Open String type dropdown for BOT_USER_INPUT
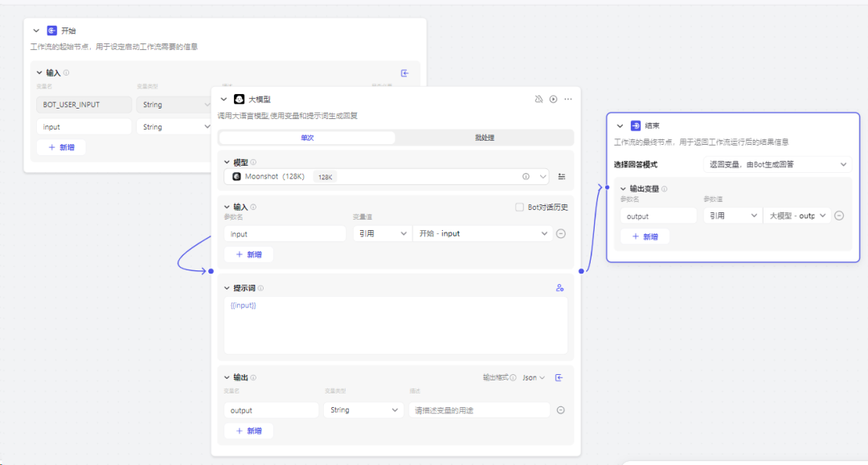The height and width of the screenshot is (465, 868). click(174, 105)
